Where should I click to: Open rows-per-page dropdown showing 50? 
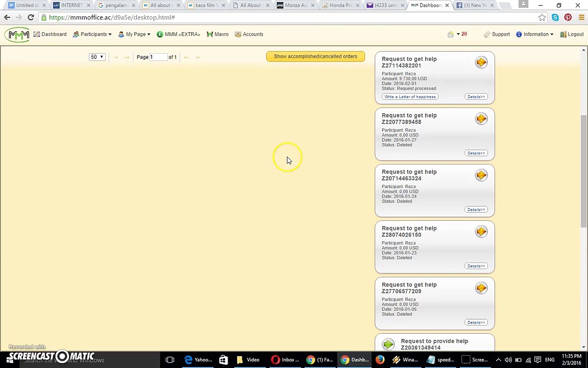point(97,57)
